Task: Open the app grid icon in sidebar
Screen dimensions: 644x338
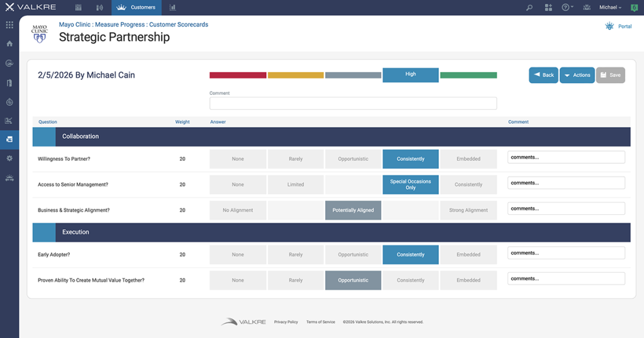Action: tap(9, 25)
